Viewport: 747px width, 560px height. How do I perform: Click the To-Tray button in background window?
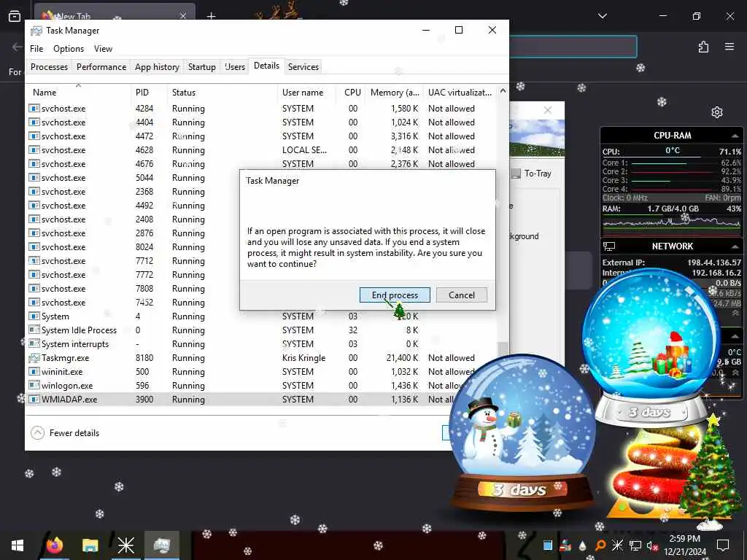(531, 174)
